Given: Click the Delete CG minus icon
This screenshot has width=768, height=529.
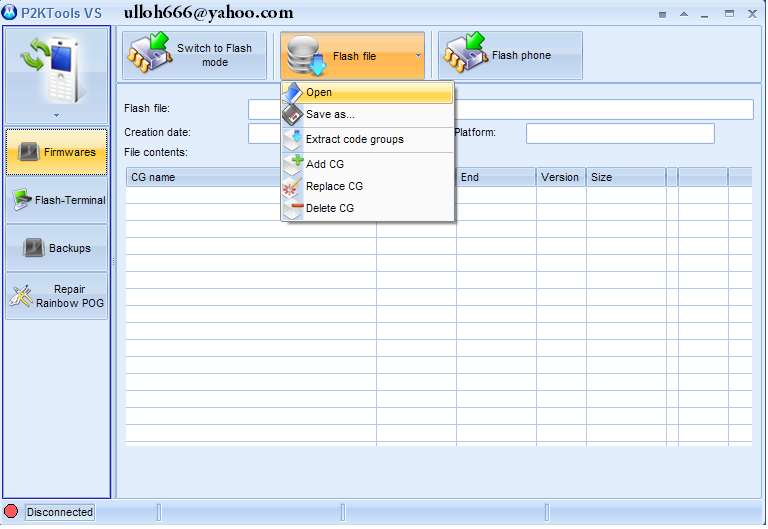Looking at the screenshot, I should (x=293, y=209).
